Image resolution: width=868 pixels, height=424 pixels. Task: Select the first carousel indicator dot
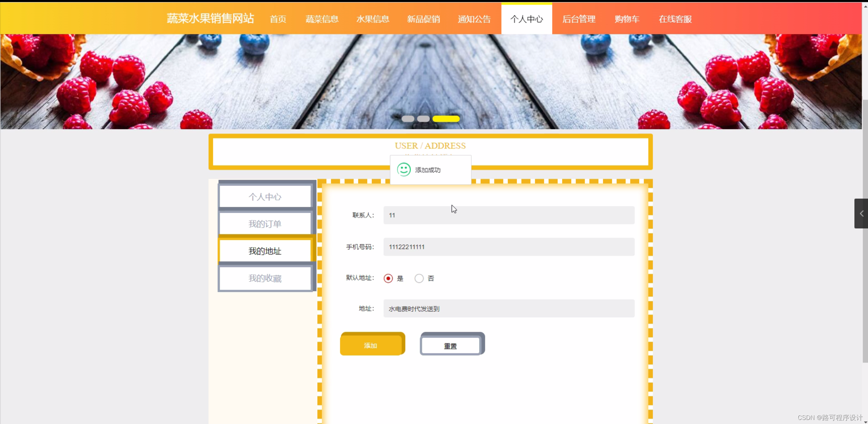408,119
